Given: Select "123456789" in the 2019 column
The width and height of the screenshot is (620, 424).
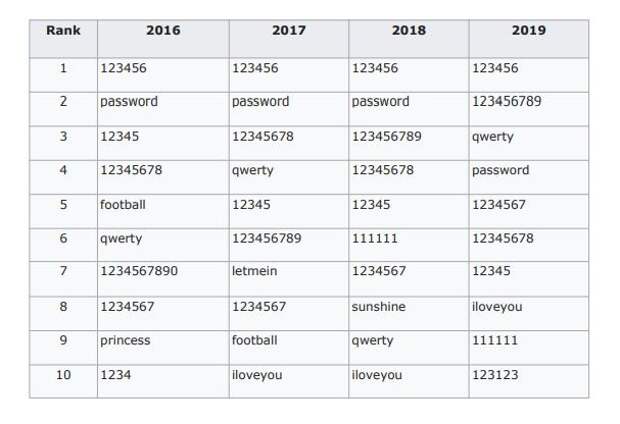Looking at the screenshot, I should (507, 101).
